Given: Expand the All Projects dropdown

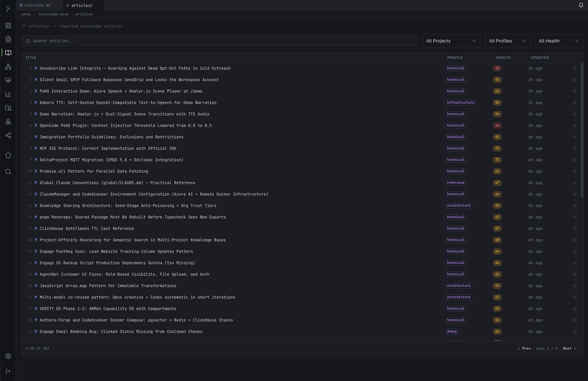Looking at the screenshot, I should [451, 41].
